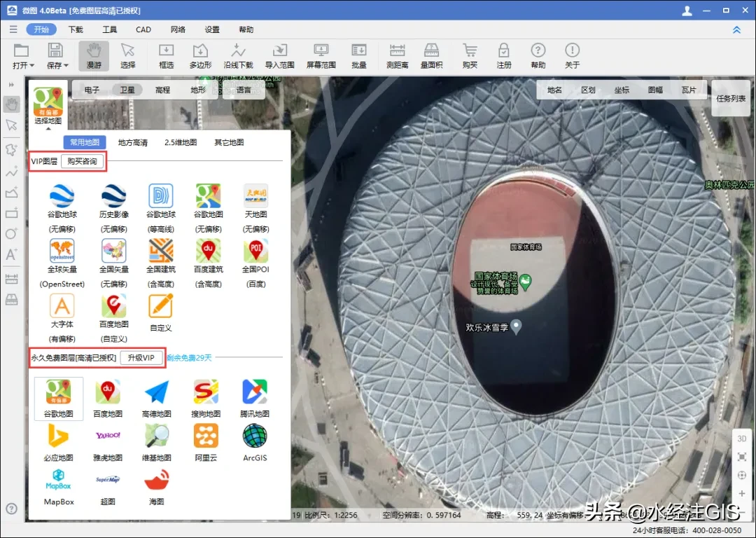This screenshot has width=756, height=538.
Task: Open the 工具 menu tab
Action: pos(109,29)
